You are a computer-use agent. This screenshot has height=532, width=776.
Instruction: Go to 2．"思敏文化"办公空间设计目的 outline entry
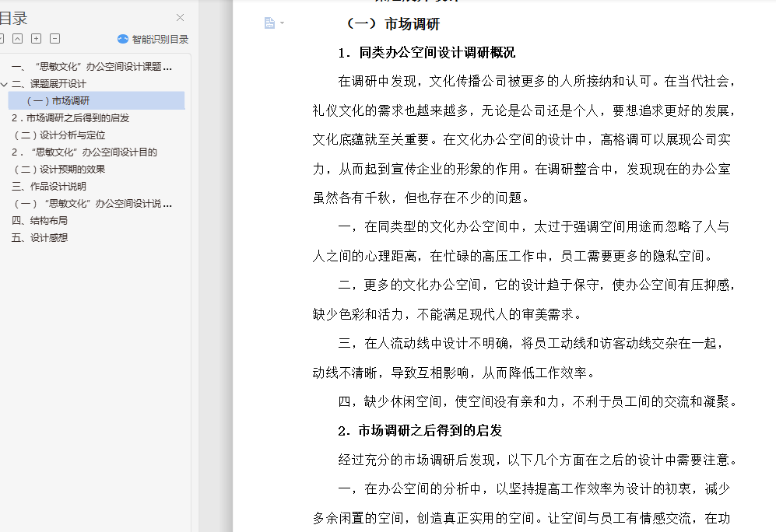[84, 152]
